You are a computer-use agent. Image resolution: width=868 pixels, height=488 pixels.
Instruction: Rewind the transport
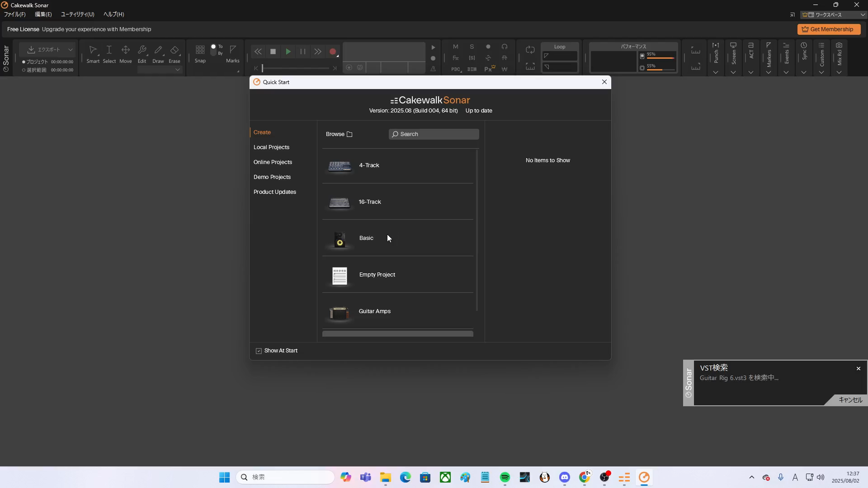pyautogui.click(x=258, y=52)
